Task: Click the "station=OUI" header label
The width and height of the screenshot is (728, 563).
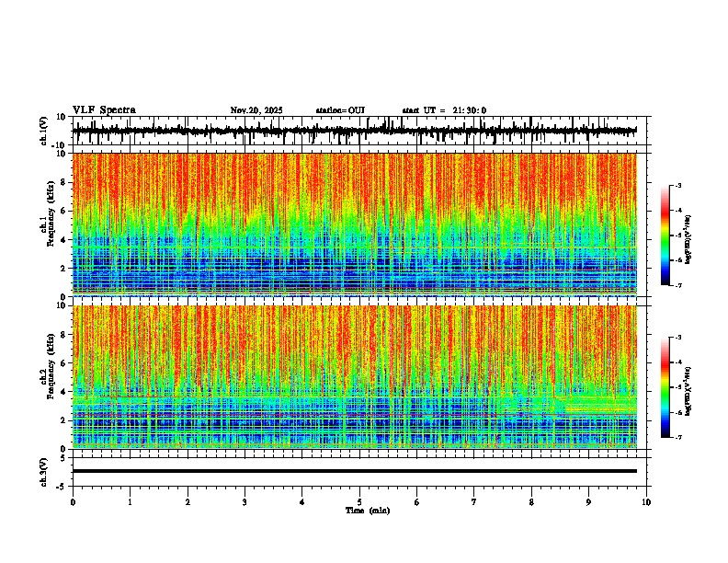Action: [340, 110]
